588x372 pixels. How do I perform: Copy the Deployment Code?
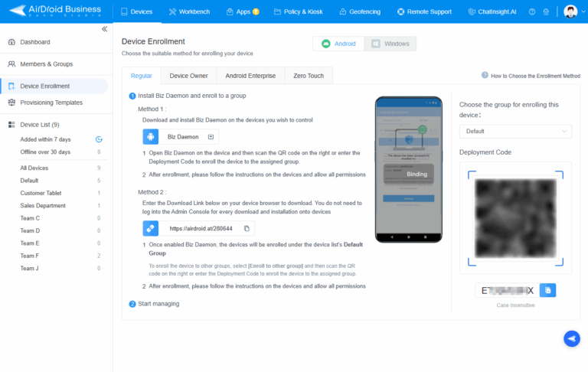[548, 291]
